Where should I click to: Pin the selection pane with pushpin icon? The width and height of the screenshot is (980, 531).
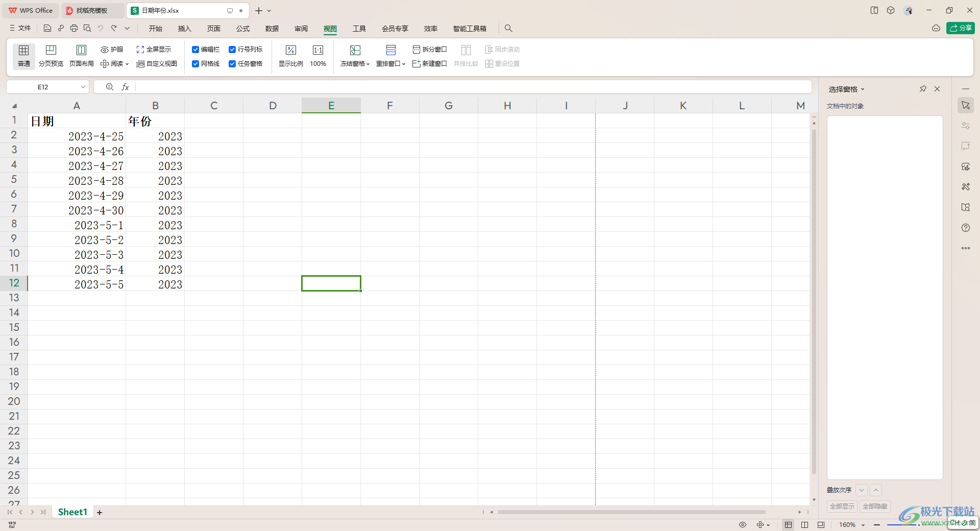coord(923,89)
